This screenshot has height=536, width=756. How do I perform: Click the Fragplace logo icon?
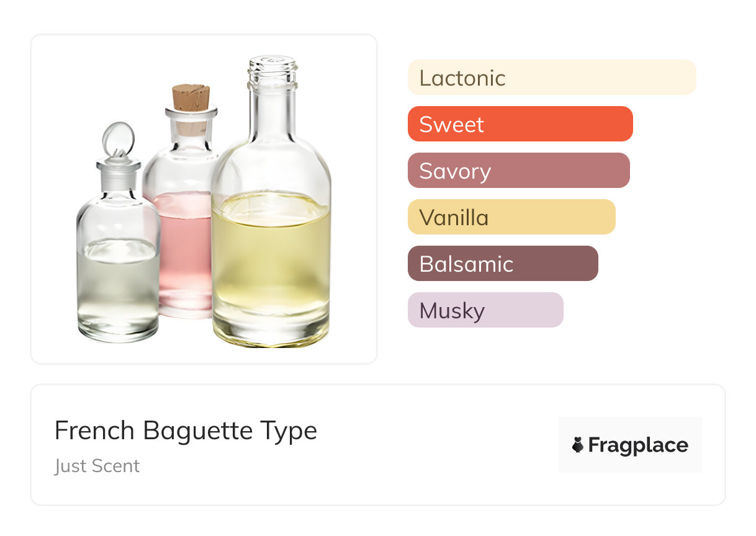coord(578,445)
